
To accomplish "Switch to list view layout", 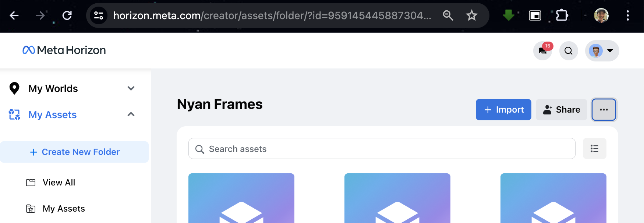I will (595, 149).
